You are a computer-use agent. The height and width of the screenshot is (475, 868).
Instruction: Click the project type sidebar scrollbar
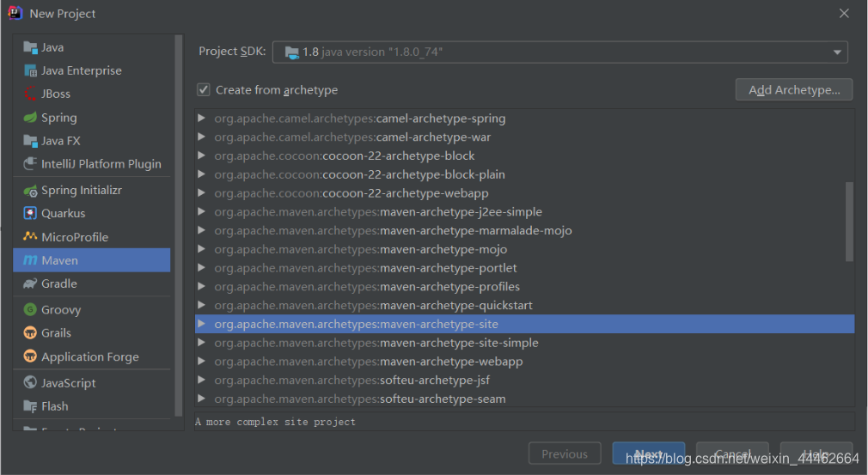[178, 226]
